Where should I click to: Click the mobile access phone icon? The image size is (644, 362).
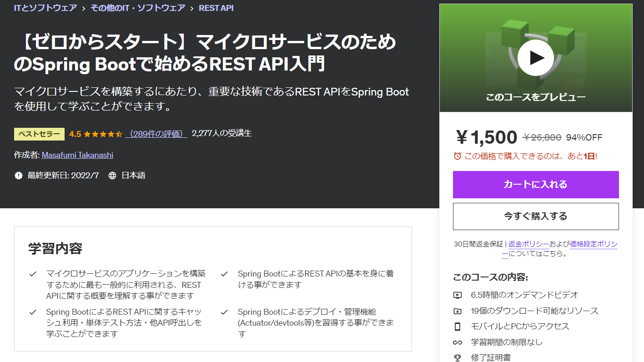pos(458,327)
